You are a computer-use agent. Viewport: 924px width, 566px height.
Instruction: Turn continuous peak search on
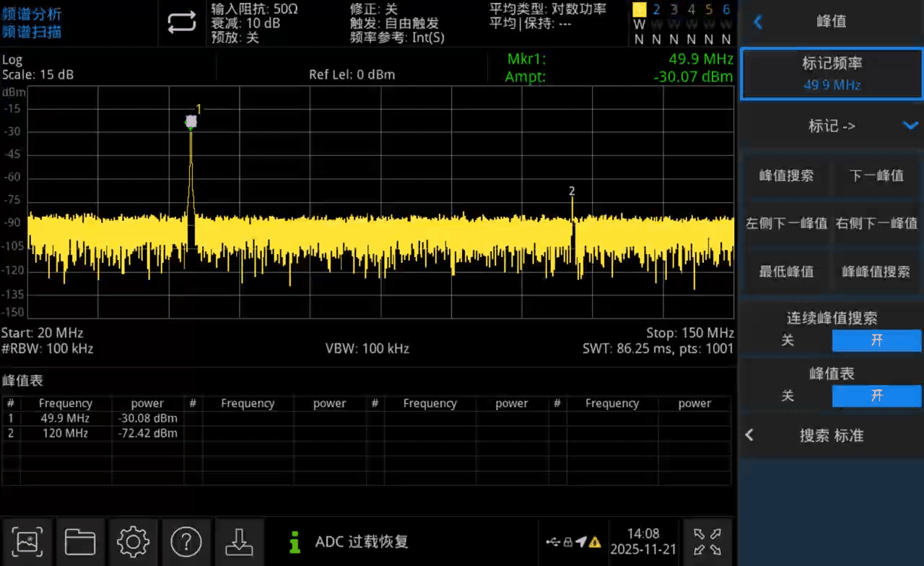[876, 340]
